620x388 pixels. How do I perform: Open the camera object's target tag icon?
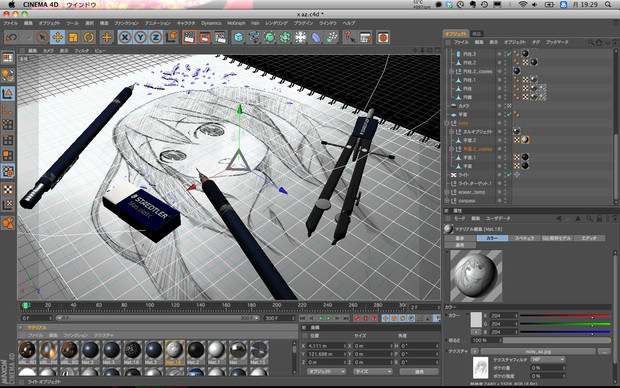[x=509, y=106]
